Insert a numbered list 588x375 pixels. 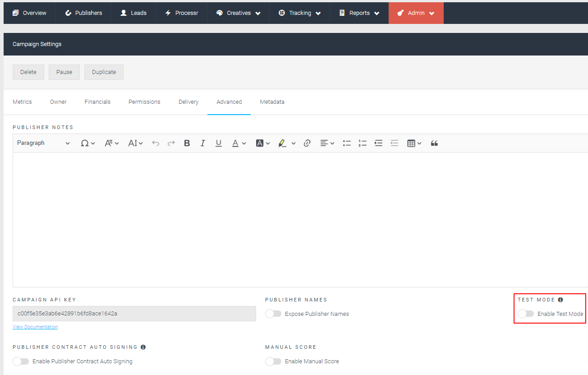(x=363, y=143)
